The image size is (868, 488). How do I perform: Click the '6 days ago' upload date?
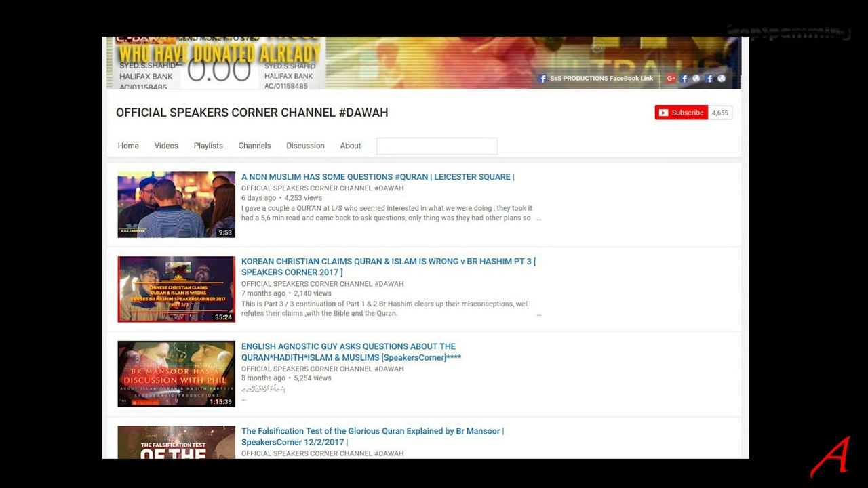(258, 198)
